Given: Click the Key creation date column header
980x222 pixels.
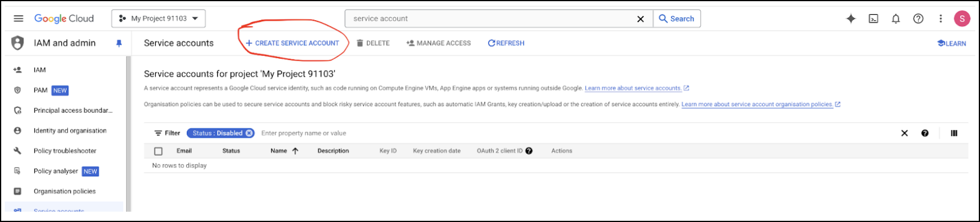Looking at the screenshot, I should tap(437, 151).
